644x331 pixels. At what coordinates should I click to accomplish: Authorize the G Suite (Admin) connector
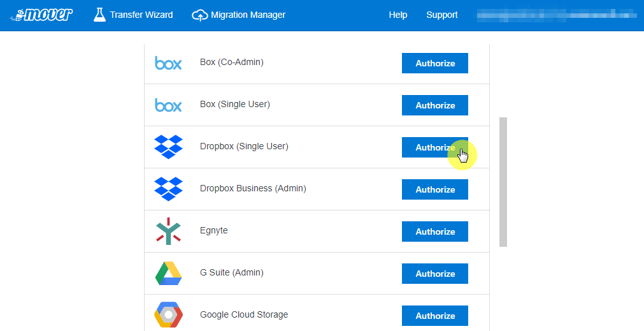[435, 274]
